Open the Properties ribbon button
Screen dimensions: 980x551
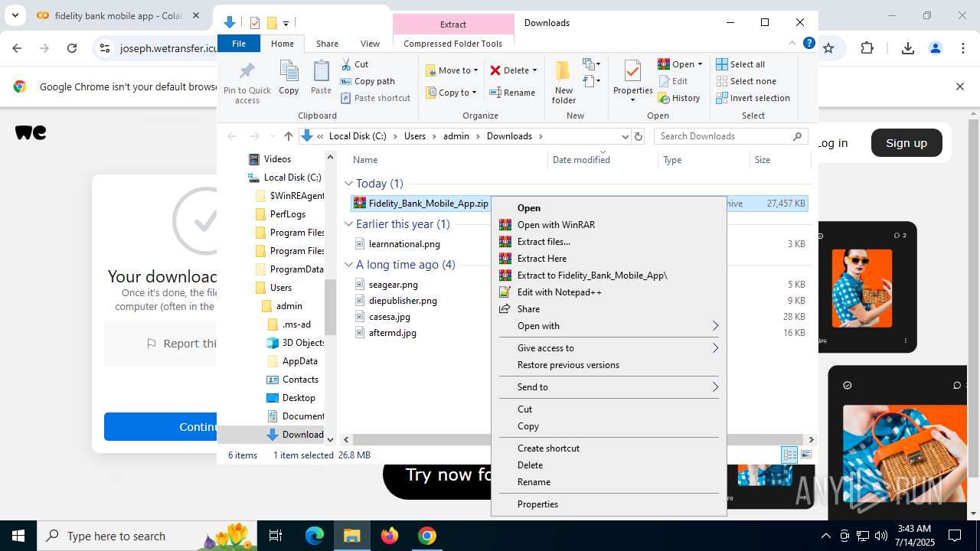click(632, 81)
